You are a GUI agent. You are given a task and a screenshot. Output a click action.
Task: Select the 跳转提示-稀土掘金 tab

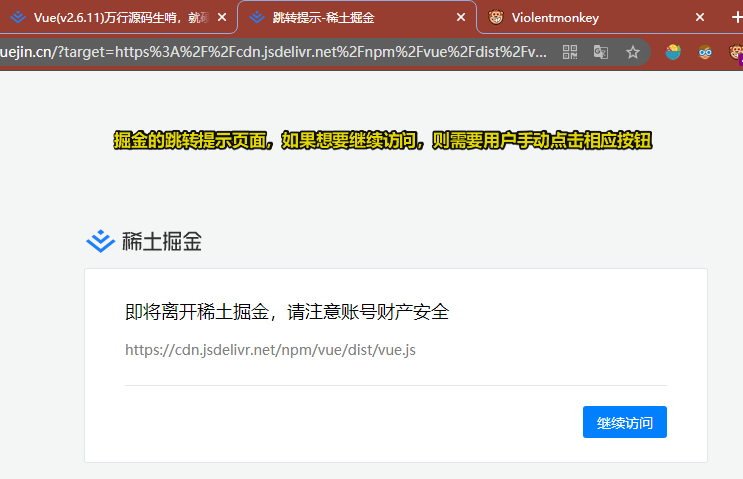coord(356,18)
